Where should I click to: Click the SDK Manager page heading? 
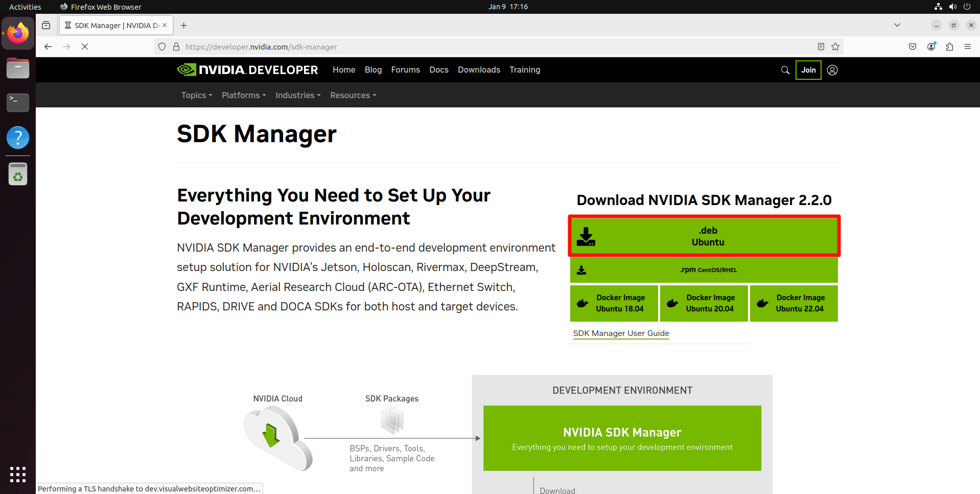tap(256, 134)
